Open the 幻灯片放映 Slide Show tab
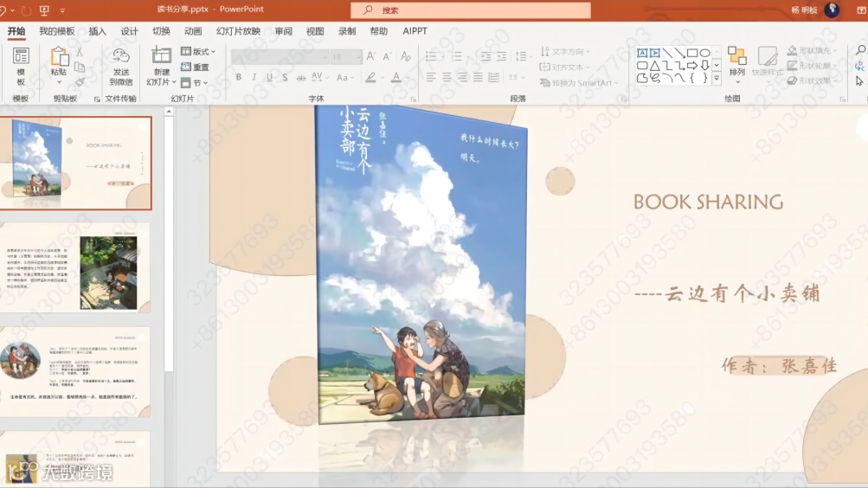The width and height of the screenshot is (868, 488). [238, 31]
